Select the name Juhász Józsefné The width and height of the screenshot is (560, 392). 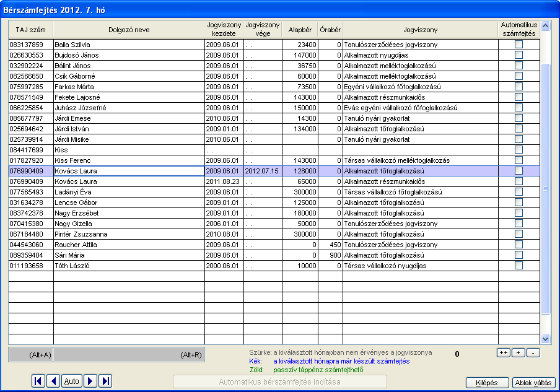pyautogui.click(x=129, y=108)
